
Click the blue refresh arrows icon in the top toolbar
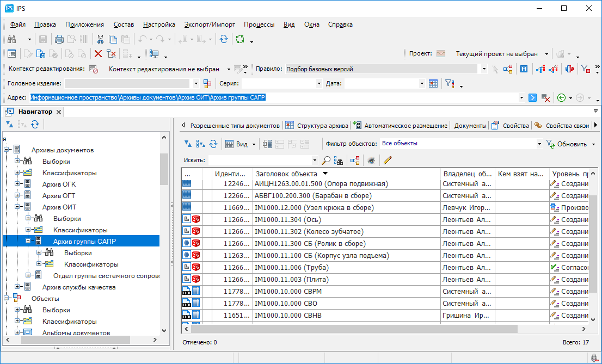click(x=223, y=39)
